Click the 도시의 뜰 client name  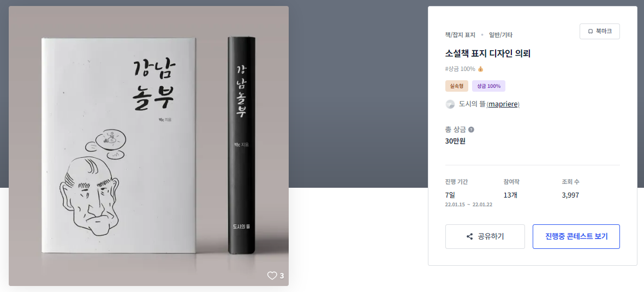(x=472, y=104)
